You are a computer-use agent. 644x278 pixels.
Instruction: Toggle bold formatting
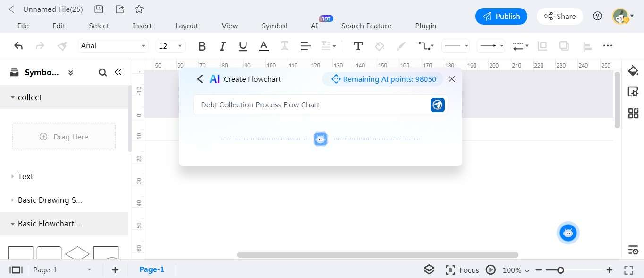(202, 46)
